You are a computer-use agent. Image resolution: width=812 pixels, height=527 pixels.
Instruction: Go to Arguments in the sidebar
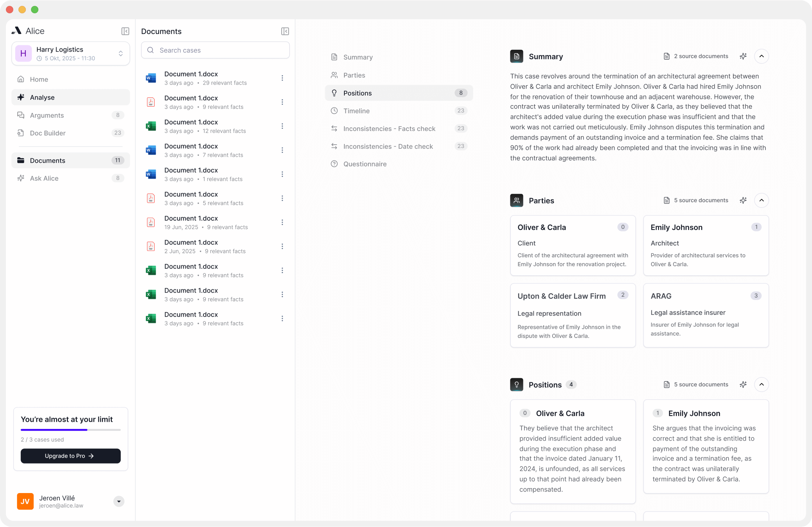click(x=47, y=115)
